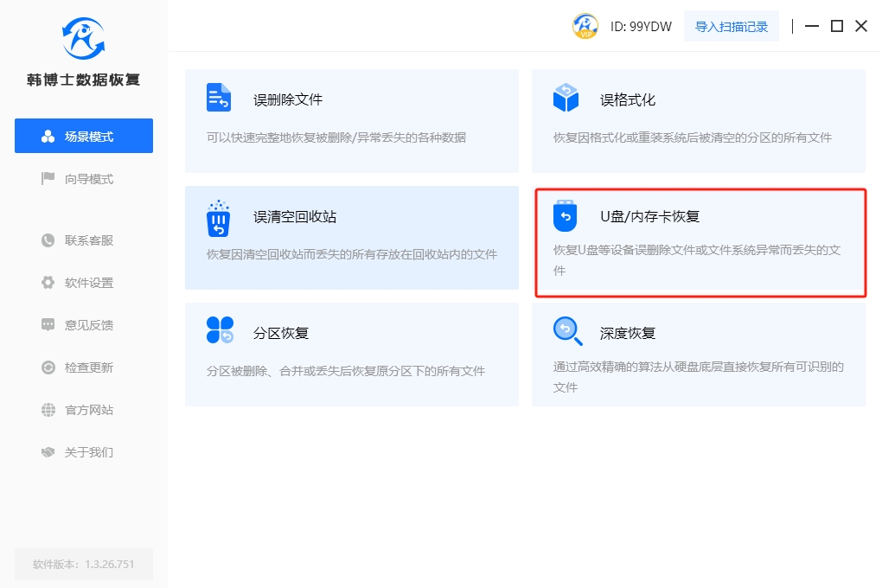The image size is (882, 588).
Task: Click the blue cube icon for 误格式化
Action: [566, 98]
